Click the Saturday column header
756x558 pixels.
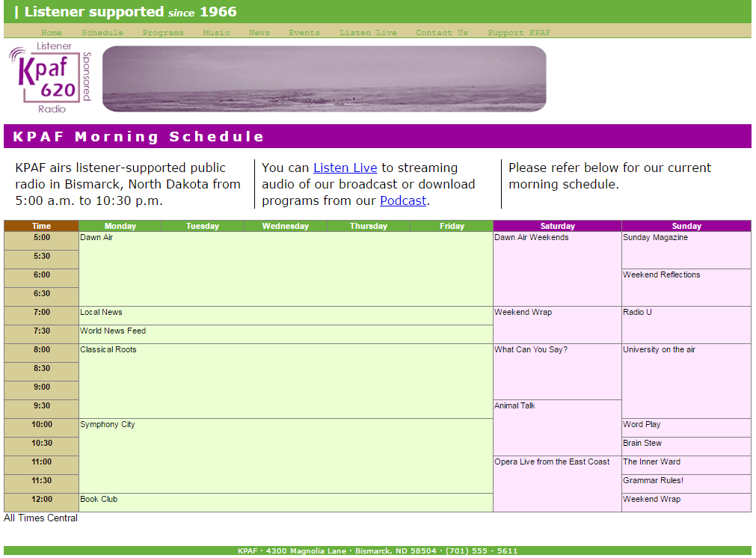[557, 226]
